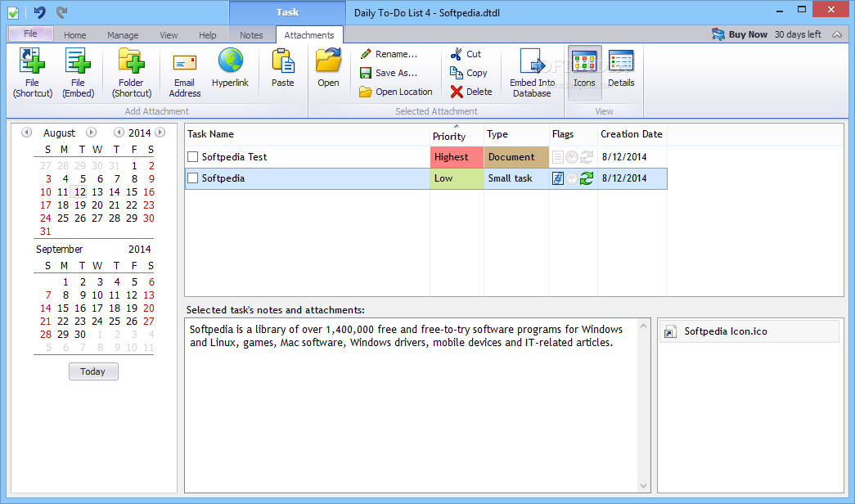Image resolution: width=855 pixels, height=504 pixels.
Task: Click the notes flag on Softpedia Test row
Action: coord(557,157)
